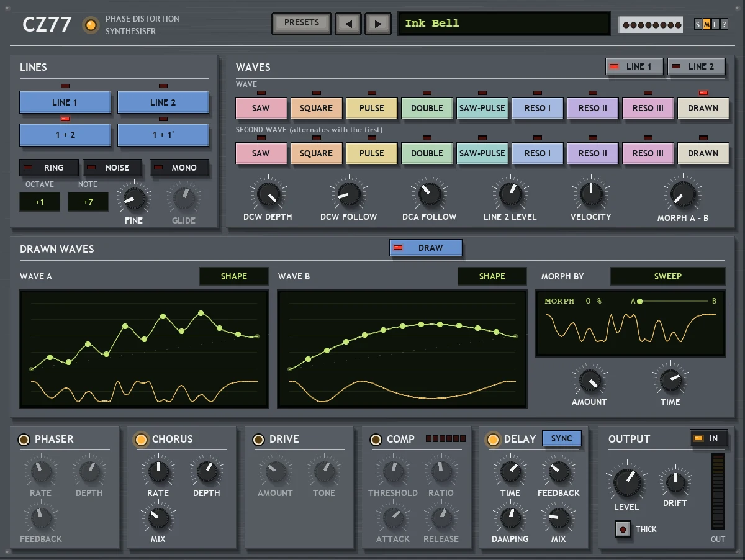Click the NOTE value box showing +7
The height and width of the screenshot is (560, 745).
click(88, 202)
